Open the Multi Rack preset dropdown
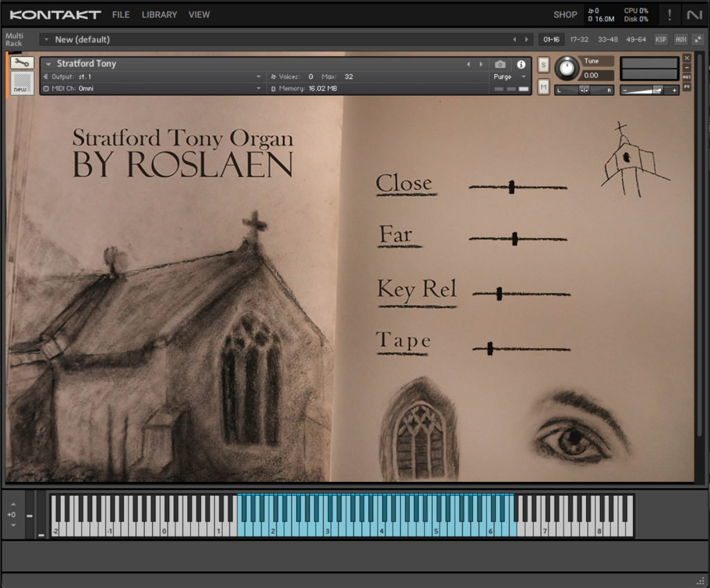This screenshot has height=588, width=710. (46, 40)
